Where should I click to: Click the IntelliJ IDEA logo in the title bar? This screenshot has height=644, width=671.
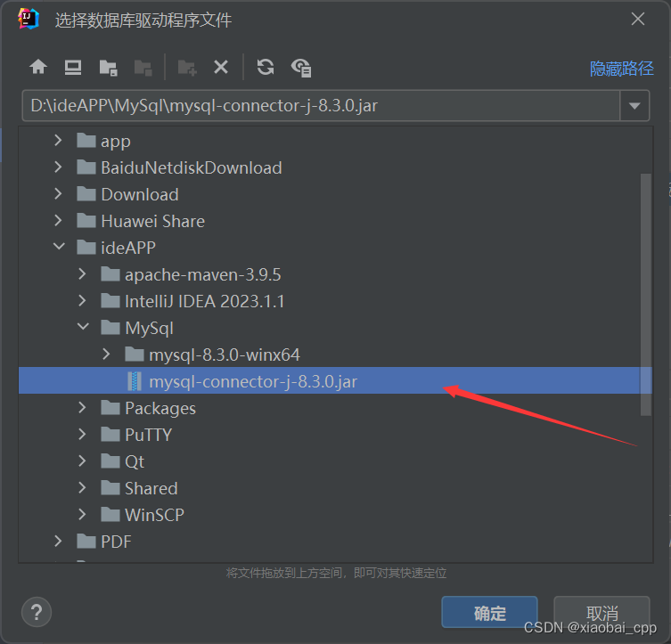tap(29, 20)
